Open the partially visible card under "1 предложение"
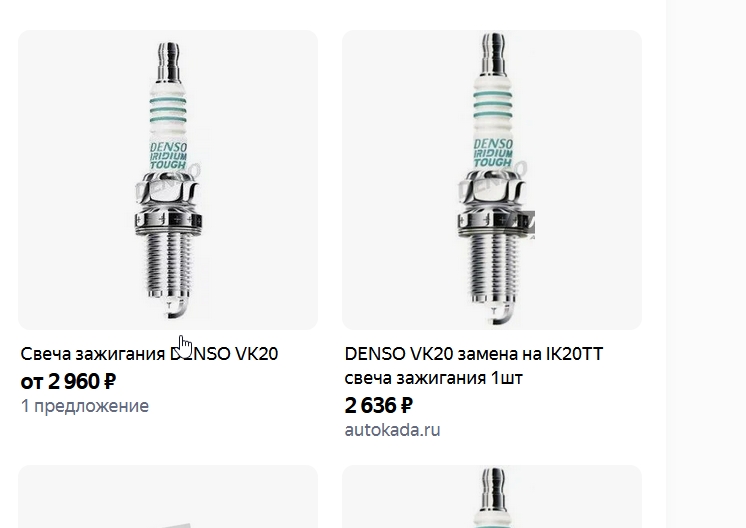Screen dimensions: 746x528 click(x=168, y=497)
